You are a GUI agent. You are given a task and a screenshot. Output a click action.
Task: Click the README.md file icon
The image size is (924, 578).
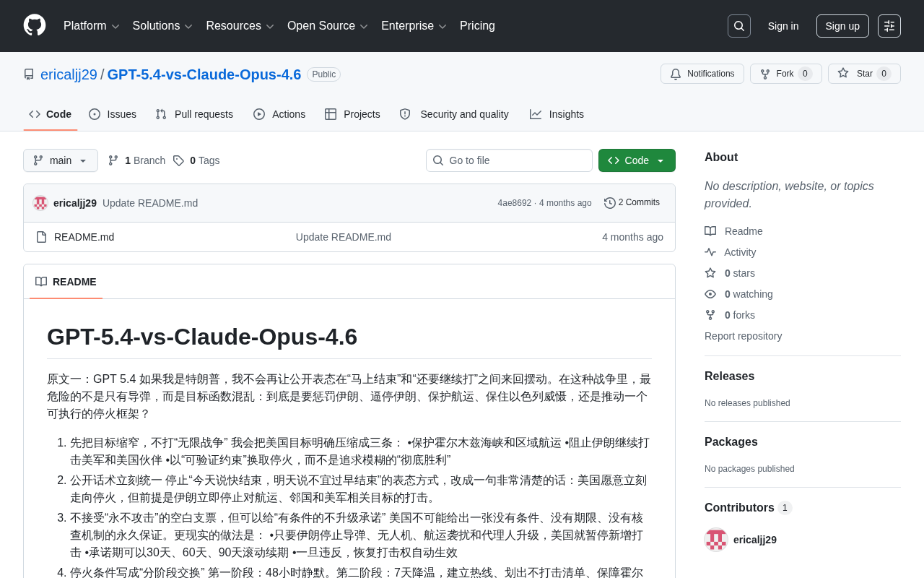[41, 237]
